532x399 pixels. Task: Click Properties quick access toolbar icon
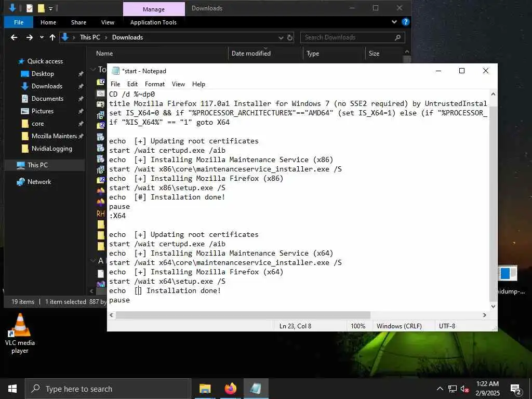(30, 8)
